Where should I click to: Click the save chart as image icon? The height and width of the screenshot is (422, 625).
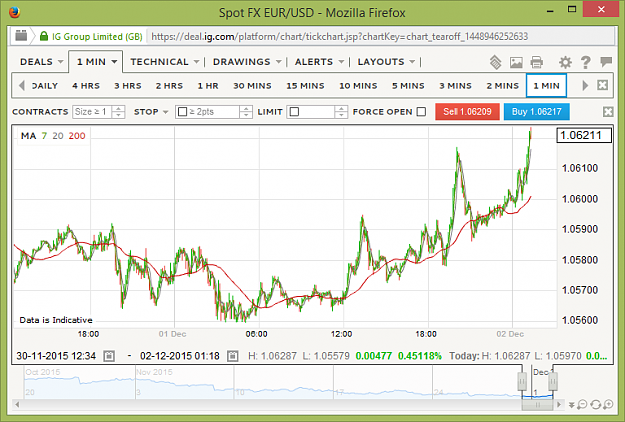(516, 62)
